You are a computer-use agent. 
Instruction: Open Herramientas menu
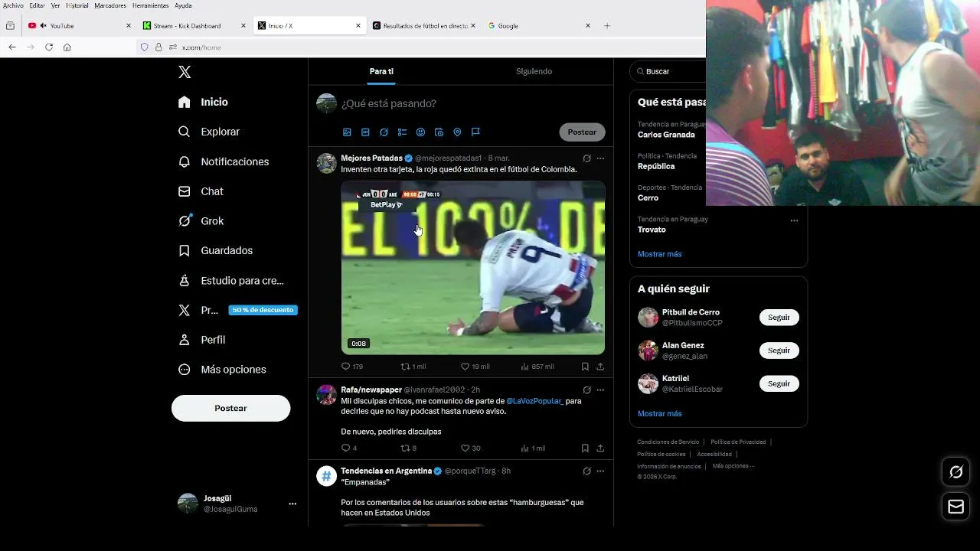(x=151, y=5)
